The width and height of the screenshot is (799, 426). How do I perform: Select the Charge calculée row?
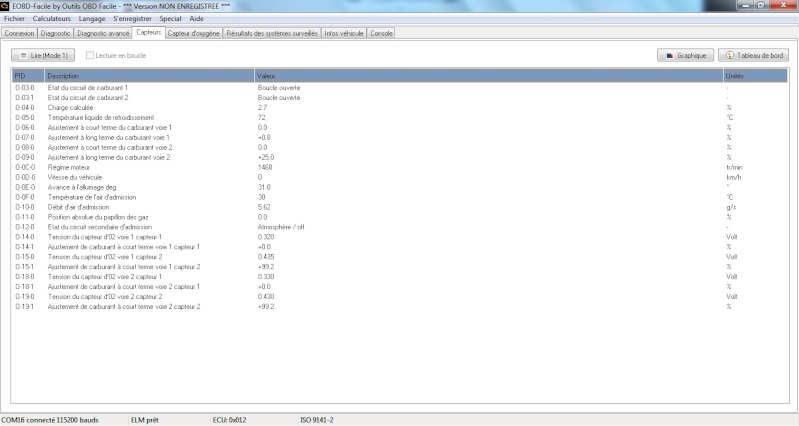[x=400, y=108]
